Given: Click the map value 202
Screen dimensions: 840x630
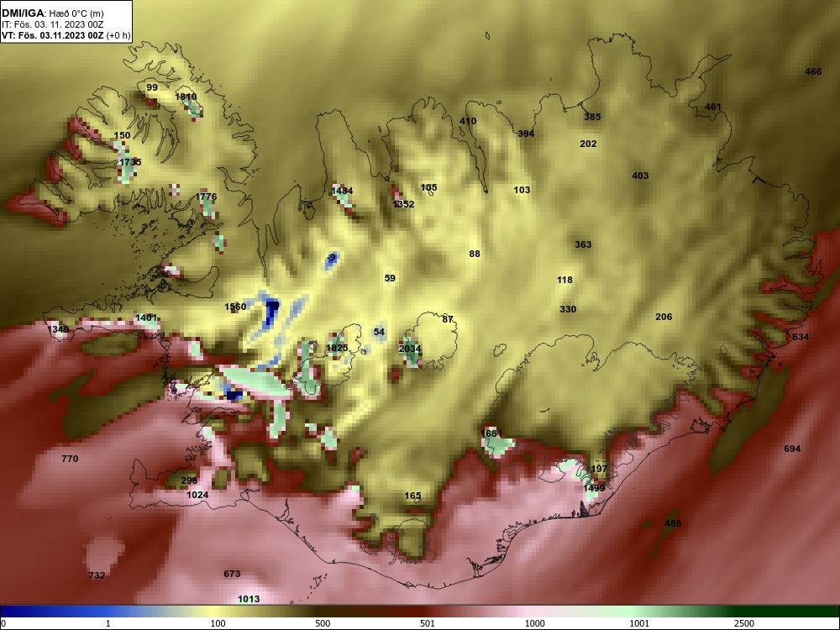Looking at the screenshot, I should pos(588,144).
